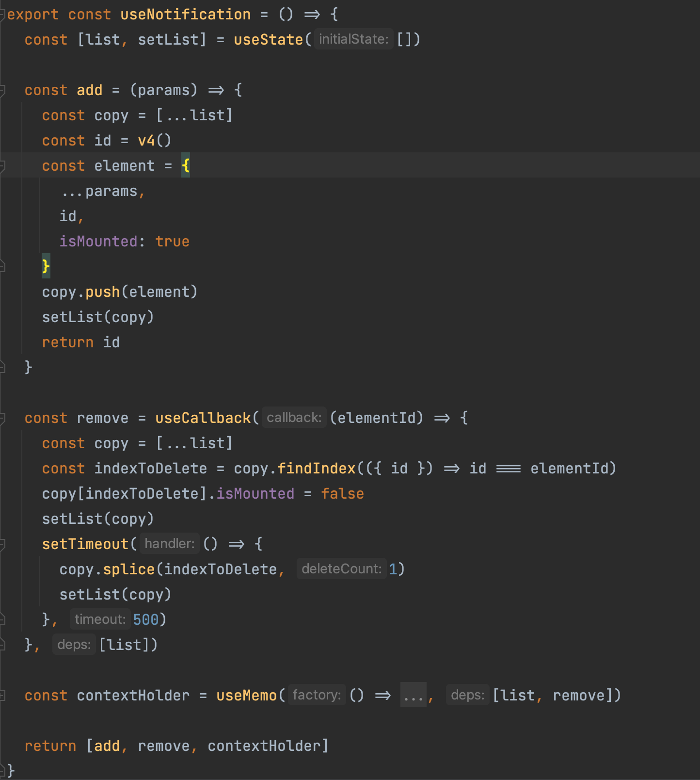Click 'add' in its const declaration
Screen dimensions: 700x780
[x=90, y=90]
